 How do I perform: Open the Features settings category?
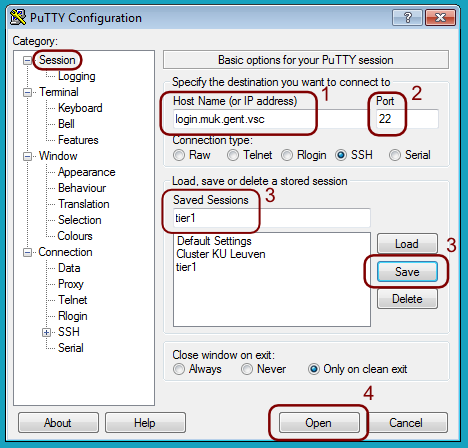(78, 140)
